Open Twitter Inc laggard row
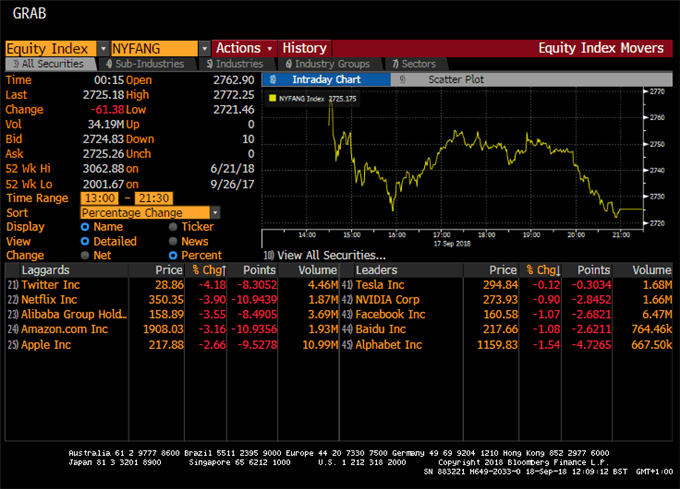680x489 pixels. (172, 285)
